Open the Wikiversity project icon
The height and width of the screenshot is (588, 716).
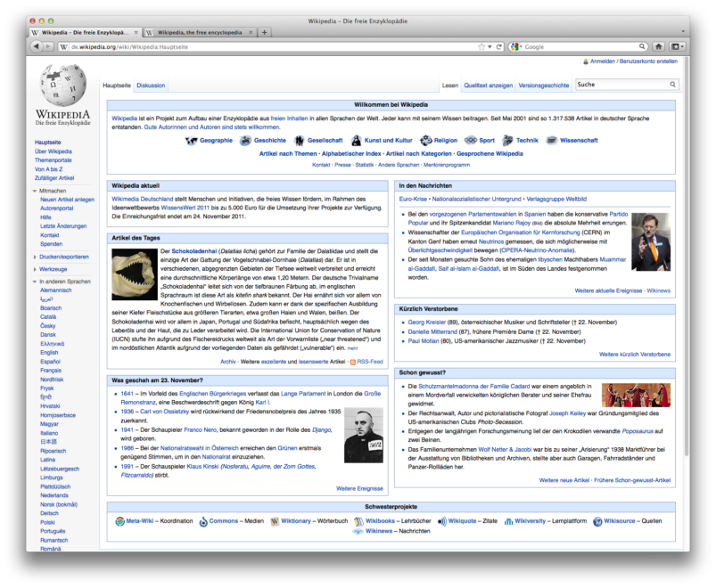508,521
